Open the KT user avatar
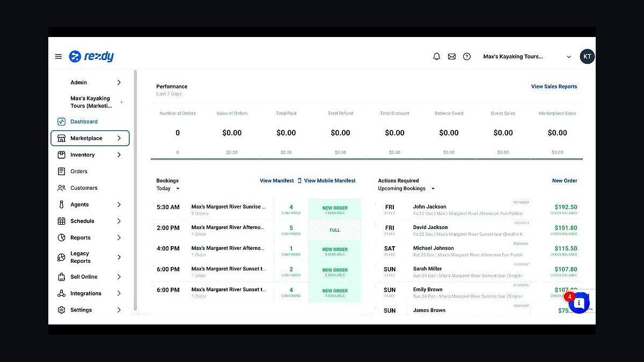The width and height of the screenshot is (644, 362). point(587,56)
